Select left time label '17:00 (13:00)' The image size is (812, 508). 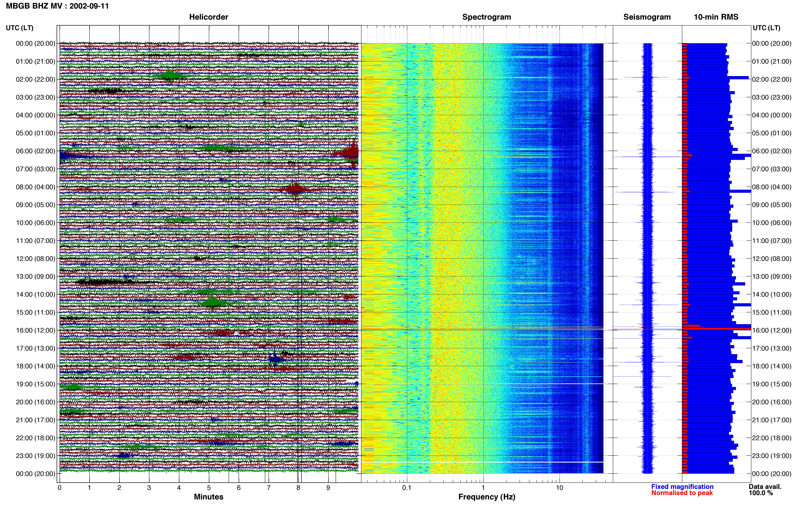pyautogui.click(x=36, y=348)
